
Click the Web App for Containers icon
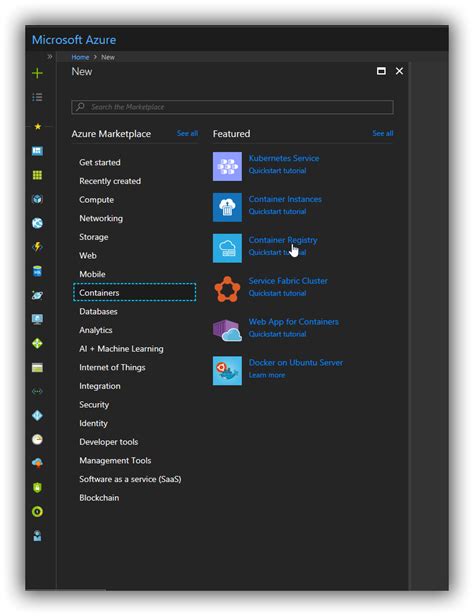(227, 330)
